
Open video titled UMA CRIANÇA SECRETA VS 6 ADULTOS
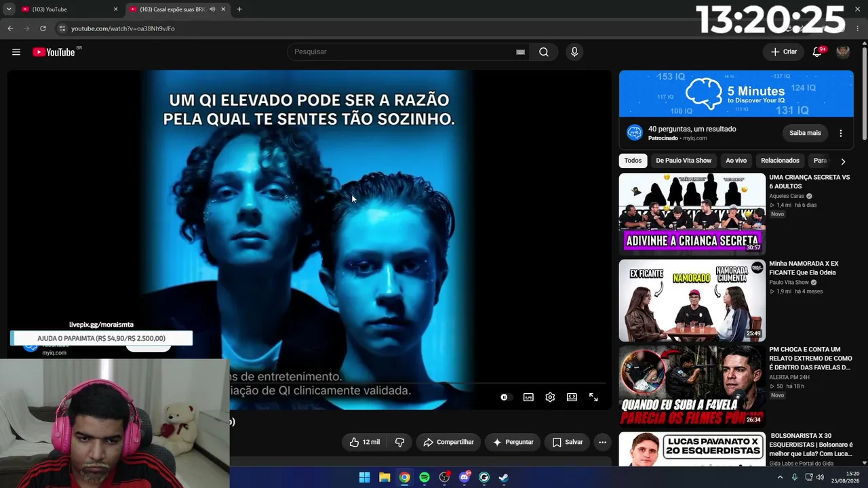coord(809,182)
